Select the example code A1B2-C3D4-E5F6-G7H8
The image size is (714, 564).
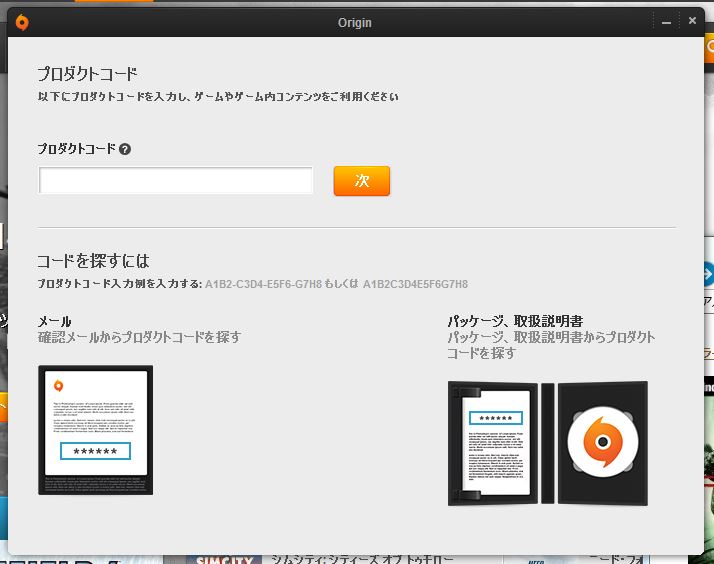264,284
